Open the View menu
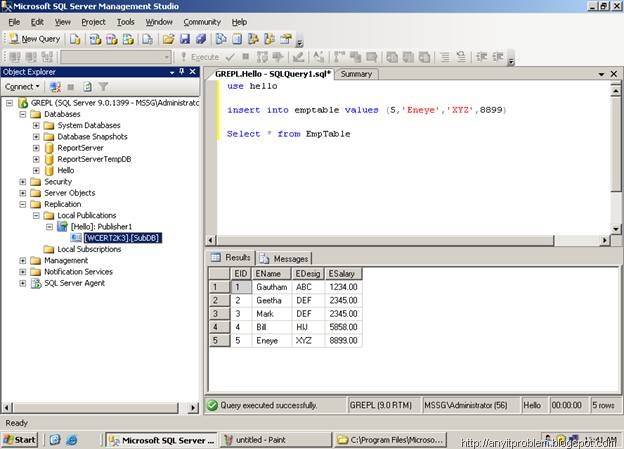624x449 pixels. (x=62, y=22)
